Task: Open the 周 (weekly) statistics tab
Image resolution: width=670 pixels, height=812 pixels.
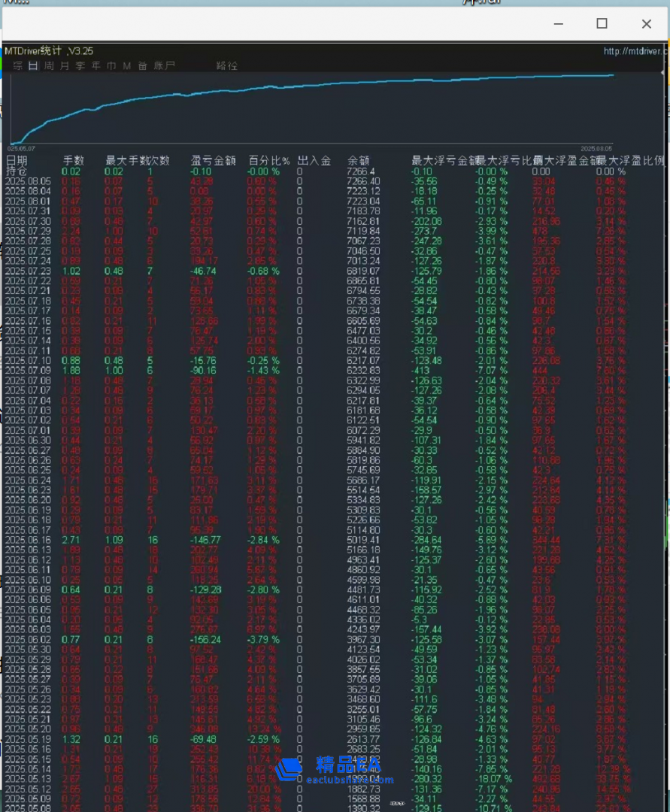Action: tap(49, 66)
